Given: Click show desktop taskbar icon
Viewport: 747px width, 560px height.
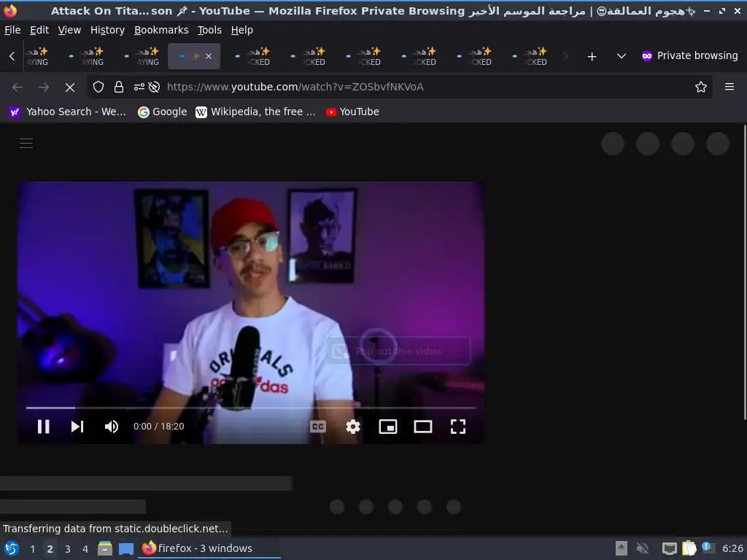Looking at the screenshot, I should (126, 548).
